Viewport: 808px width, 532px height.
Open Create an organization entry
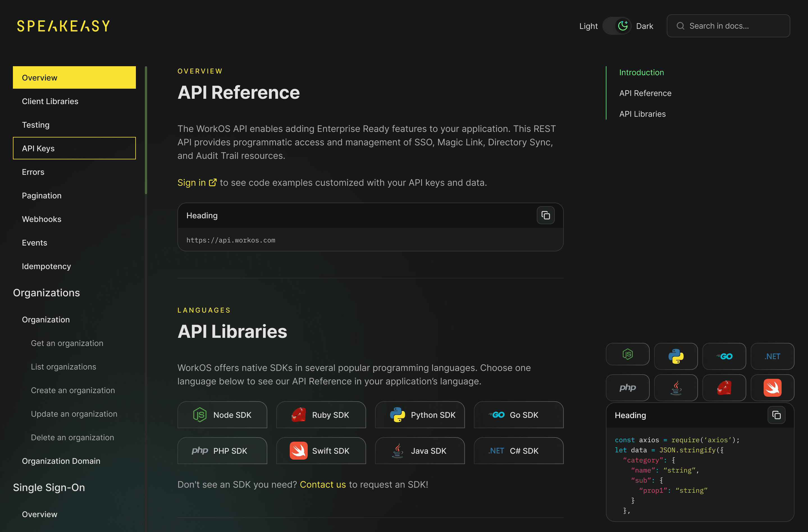pyautogui.click(x=73, y=390)
